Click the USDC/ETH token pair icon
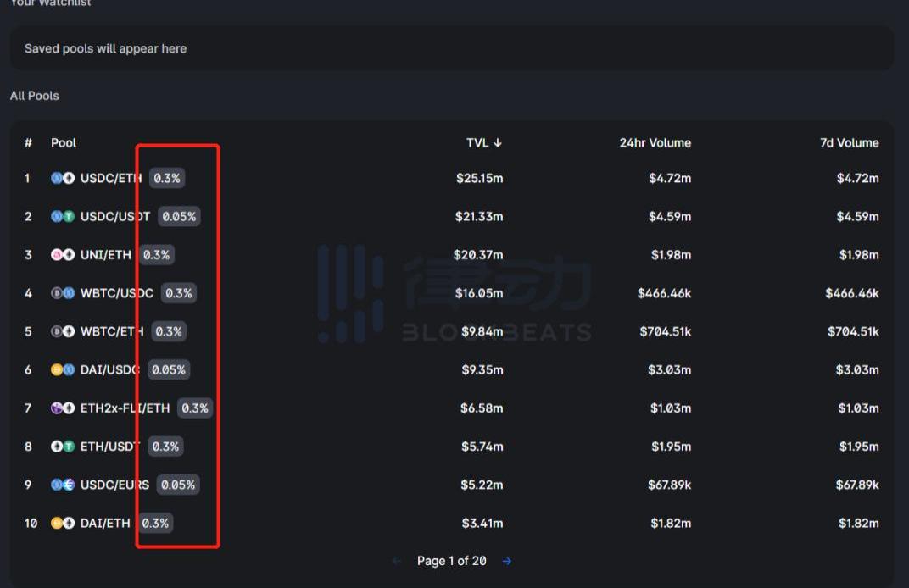This screenshot has width=909, height=588. tap(63, 178)
